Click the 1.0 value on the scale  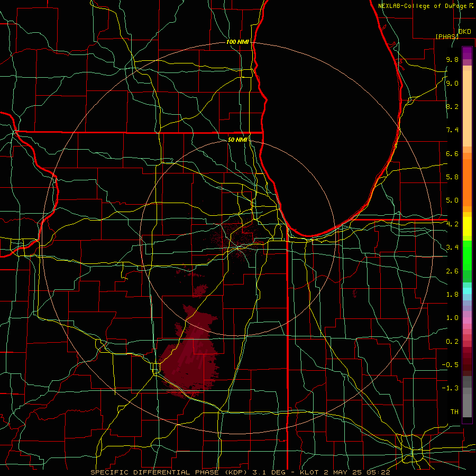(x=452, y=318)
